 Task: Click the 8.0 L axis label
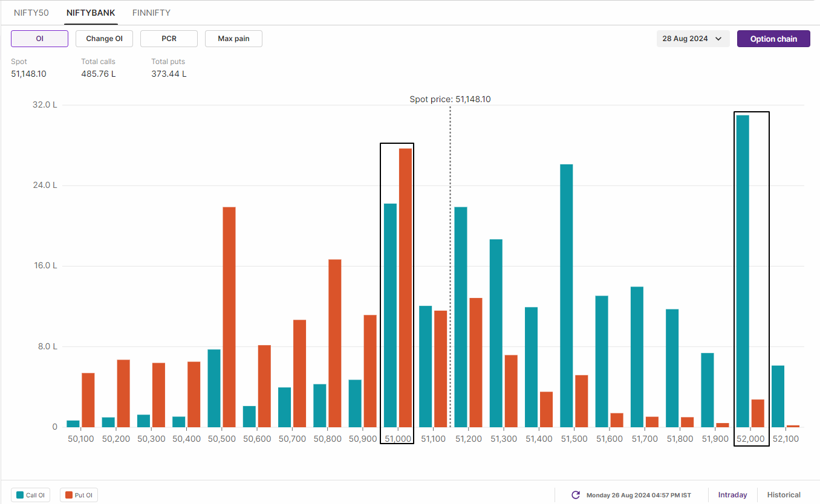point(47,347)
